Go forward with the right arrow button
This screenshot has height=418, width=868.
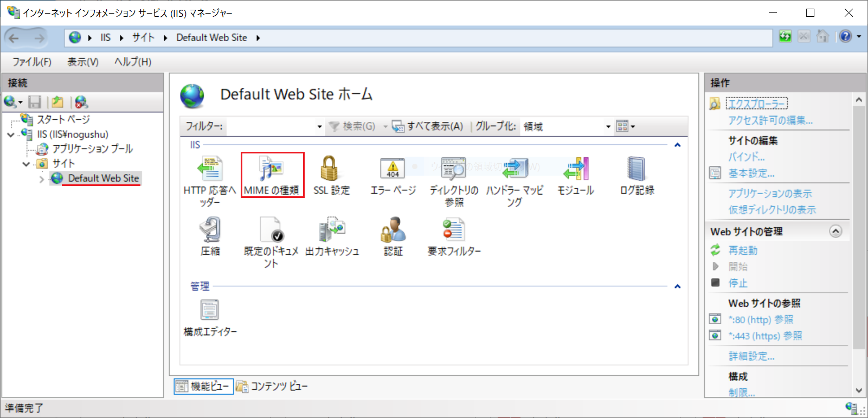39,37
